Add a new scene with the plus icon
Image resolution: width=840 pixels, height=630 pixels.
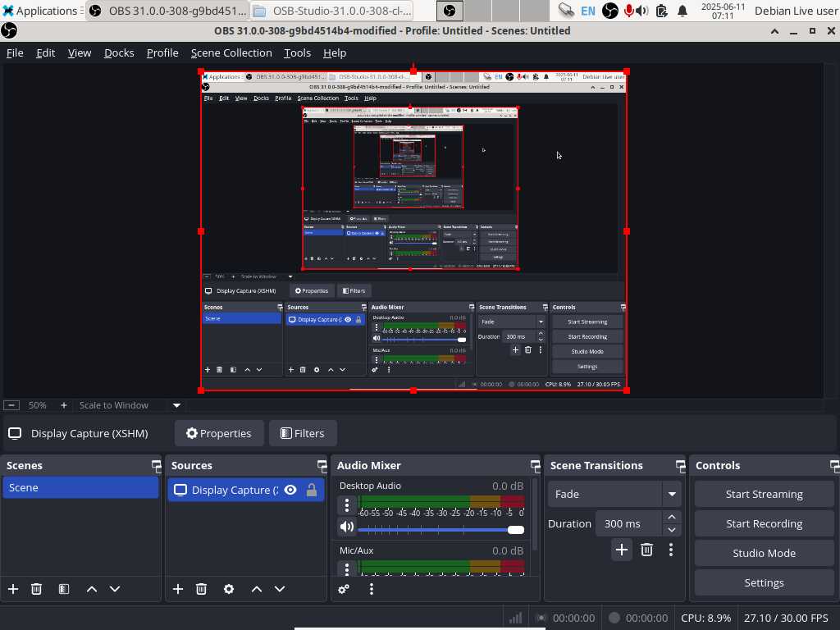click(x=13, y=589)
